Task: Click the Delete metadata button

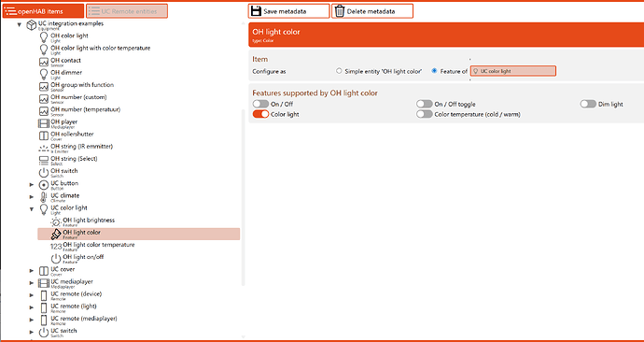Action: (x=372, y=11)
